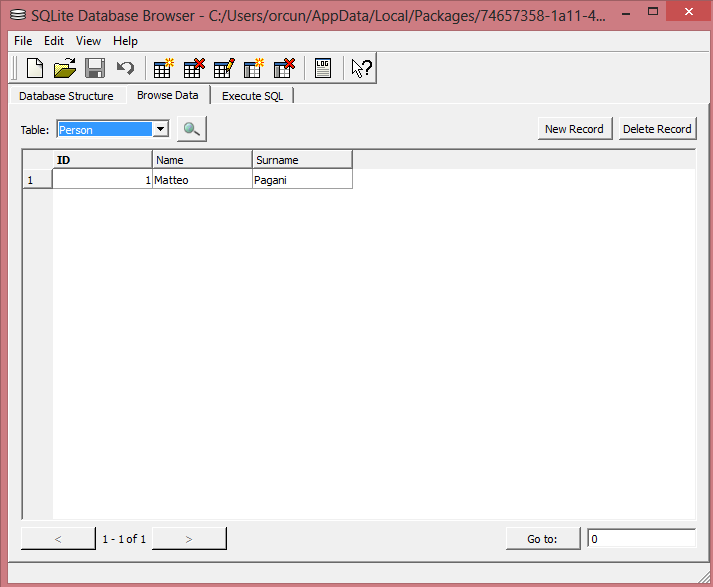The width and height of the screenshot is (713, 587).
Task: Sort by the ID column header
Action: 102,160
